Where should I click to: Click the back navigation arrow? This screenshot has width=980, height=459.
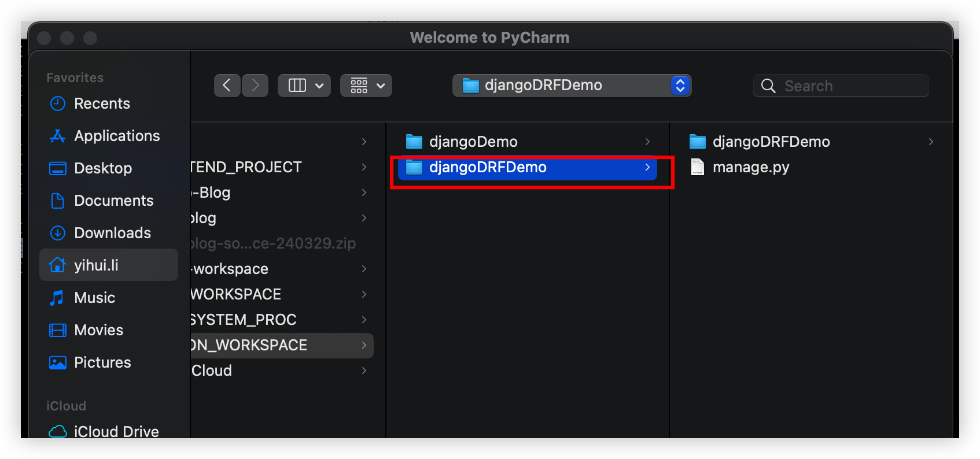227,86
